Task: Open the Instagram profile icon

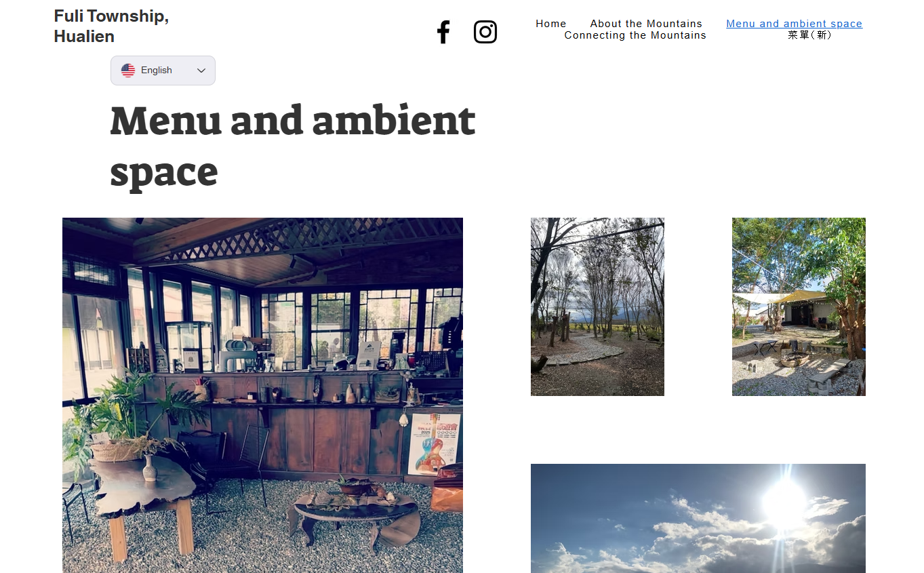Action: coord(485,32)
